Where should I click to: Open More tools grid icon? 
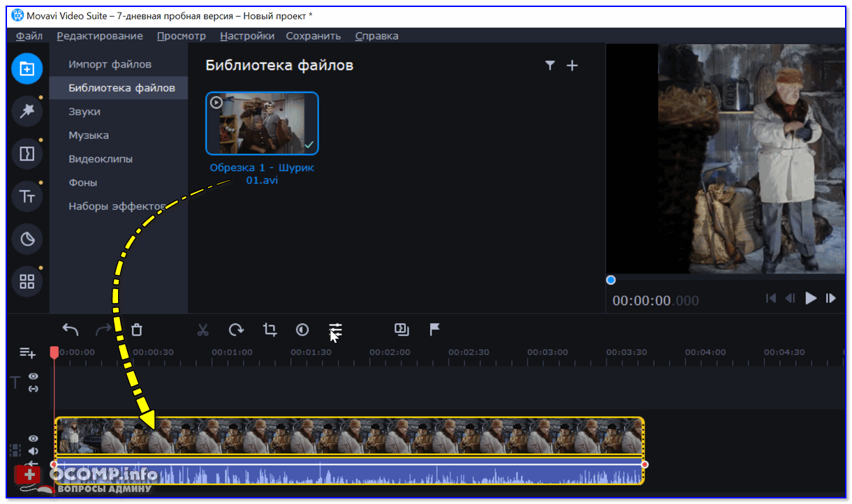pyautogui.click(x=27, y=282)
